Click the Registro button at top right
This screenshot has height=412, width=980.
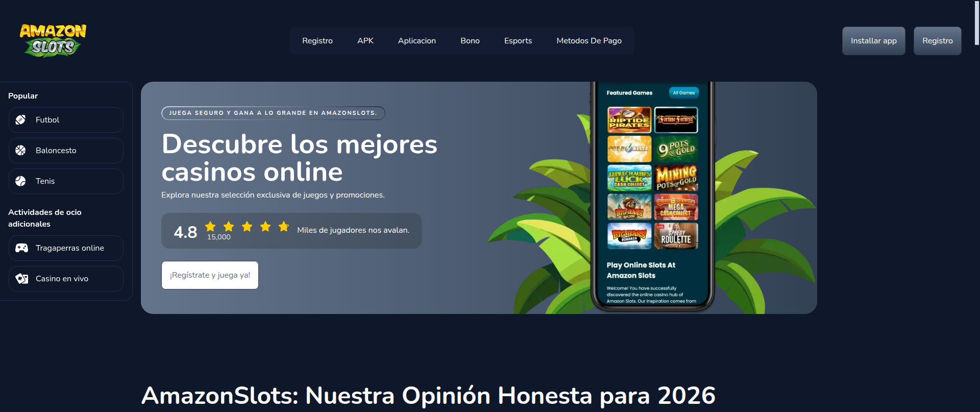coord(938,41)
